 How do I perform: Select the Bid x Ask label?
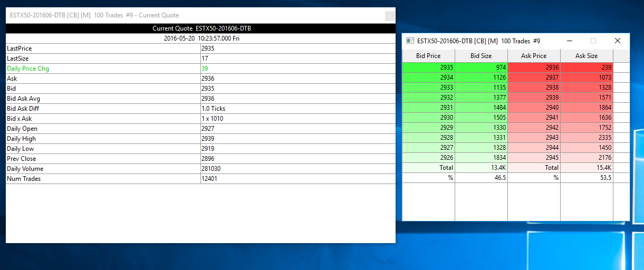tap(20, 119)
